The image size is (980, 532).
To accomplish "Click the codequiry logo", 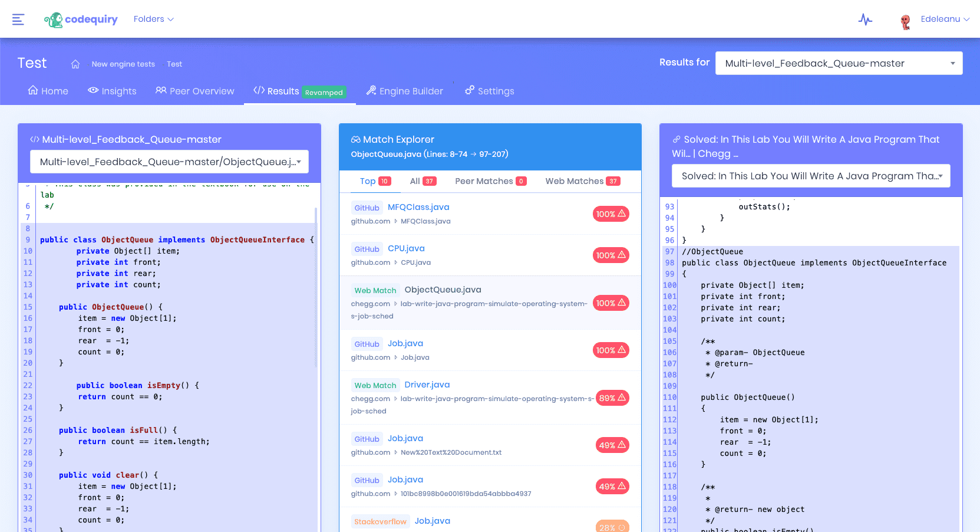I will click(81, 19).
